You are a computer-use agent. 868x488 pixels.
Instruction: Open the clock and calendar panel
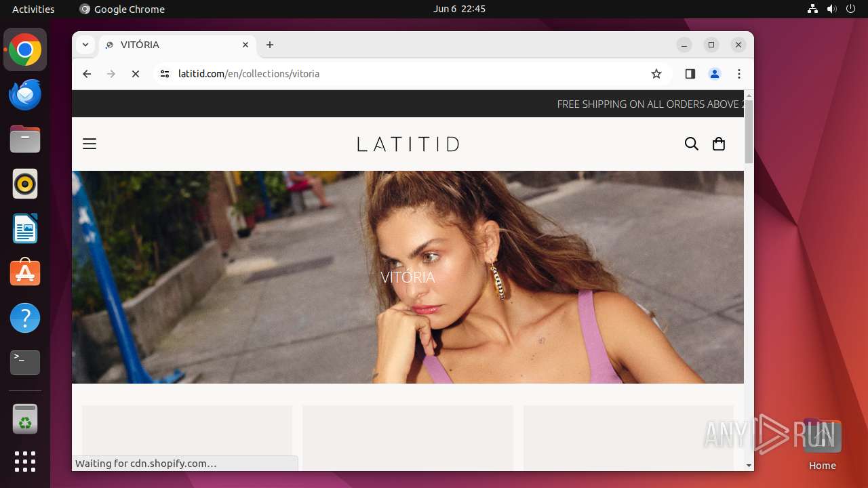click(459, 9)
